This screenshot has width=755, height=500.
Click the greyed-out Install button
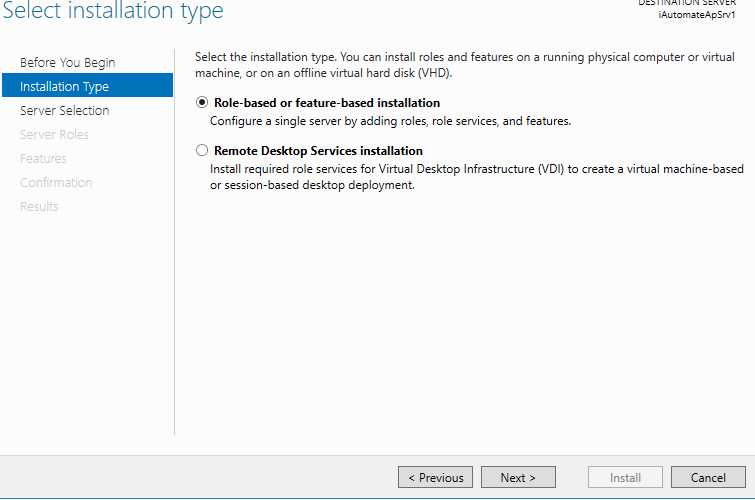pos(625,478)
